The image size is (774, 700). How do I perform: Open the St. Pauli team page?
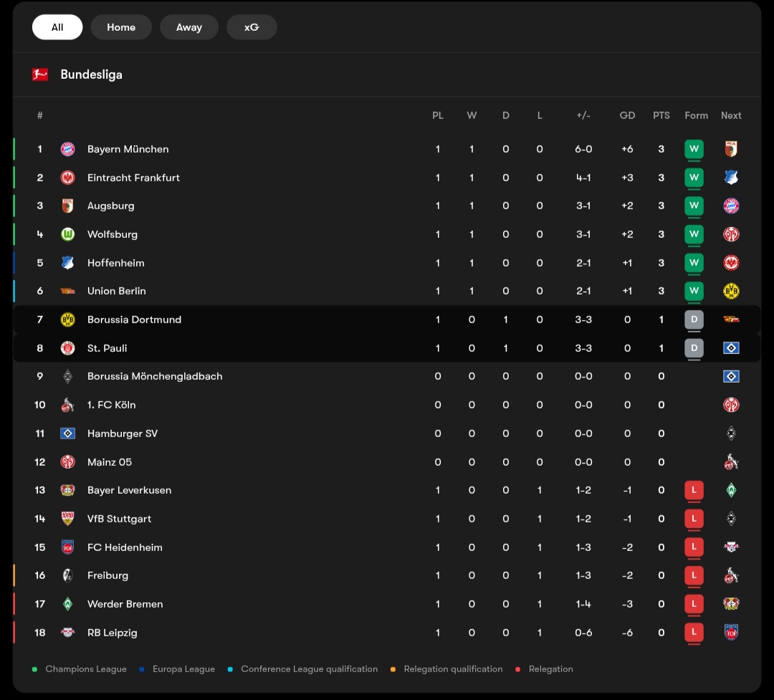pos(107,348)
